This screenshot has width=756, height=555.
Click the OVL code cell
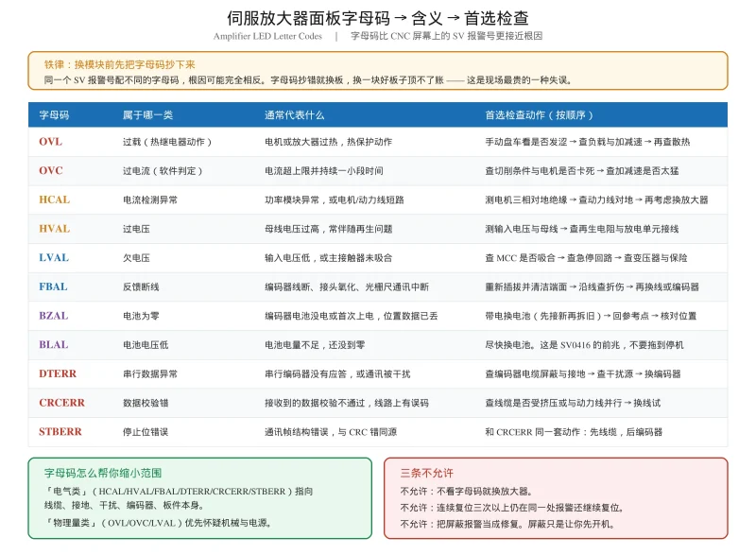(51, 142)
